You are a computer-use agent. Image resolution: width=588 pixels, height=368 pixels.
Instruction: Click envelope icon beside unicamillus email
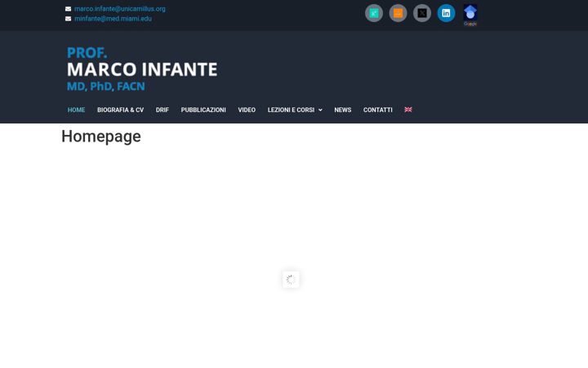[69, 9]
